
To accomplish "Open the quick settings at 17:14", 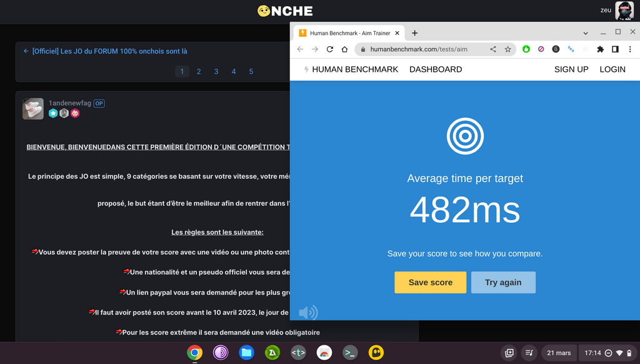I will coord(608,353).
